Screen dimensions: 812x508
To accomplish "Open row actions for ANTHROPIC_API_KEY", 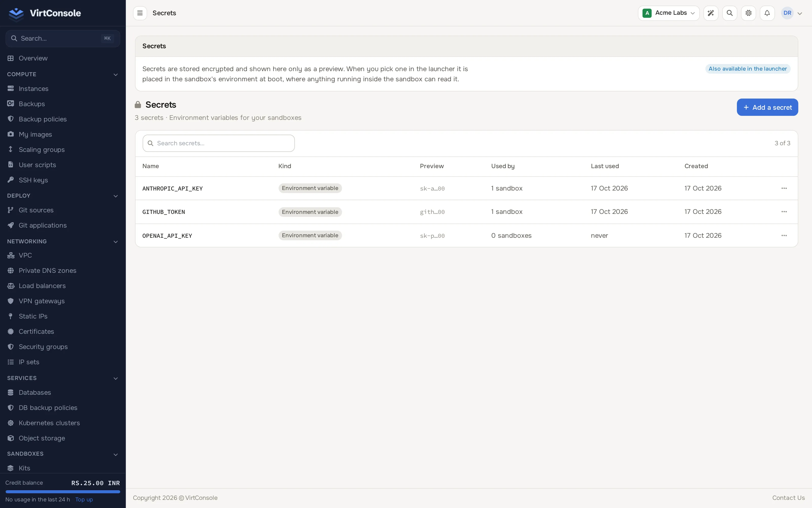I will point(784,188).
